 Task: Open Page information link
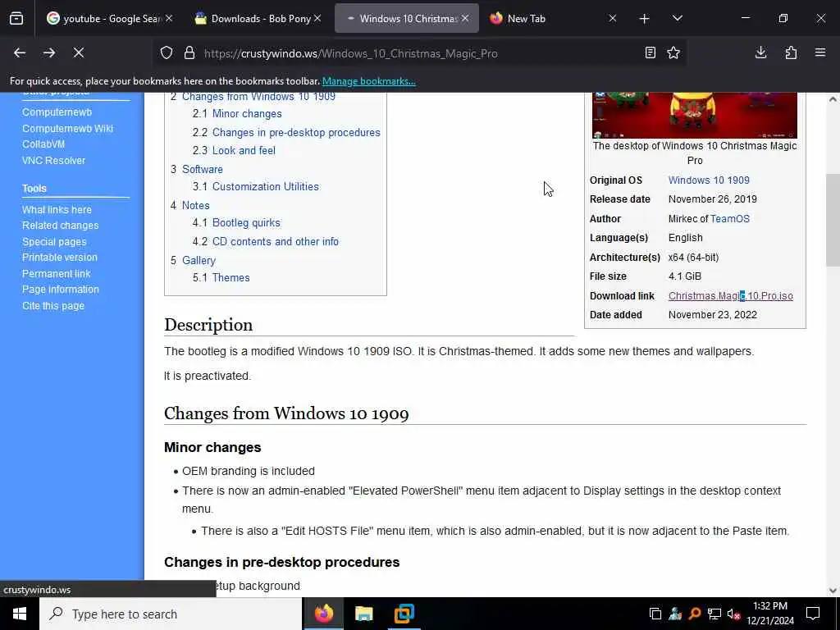click(x=61, y=290)
